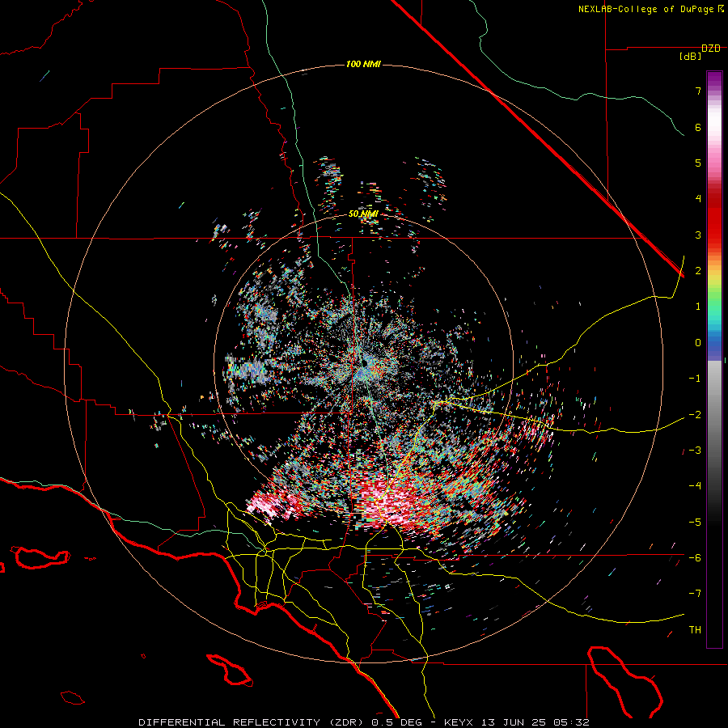The width and height of the screenshot is (728, 728).
Task: Click the 7 value on color scale
Action: coord(698,91)
